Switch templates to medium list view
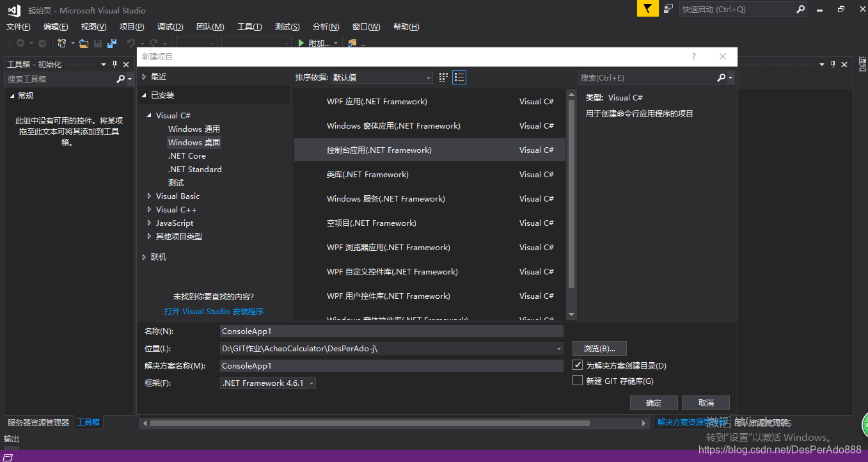The height and width of the screenshot is (462, 868). 459,77
